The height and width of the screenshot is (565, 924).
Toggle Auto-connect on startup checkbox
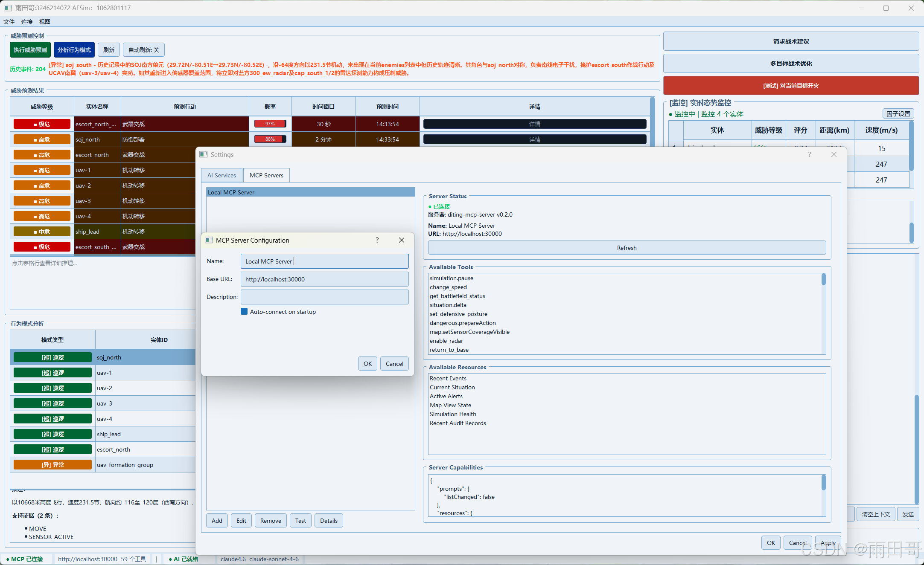[244, 312]
